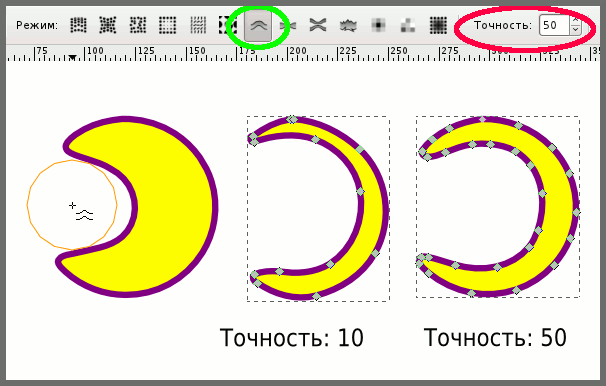Select the paint color tweak mode
Image resolution: width=606 pixels, height=386 pixels.
[x=378, y=26]
